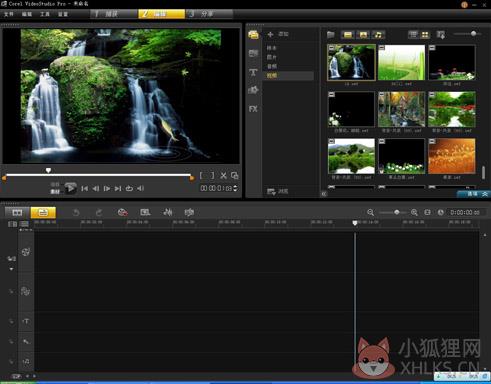Play the preview clip
This screenshot has height=384, width=491.
coord(70,188)
